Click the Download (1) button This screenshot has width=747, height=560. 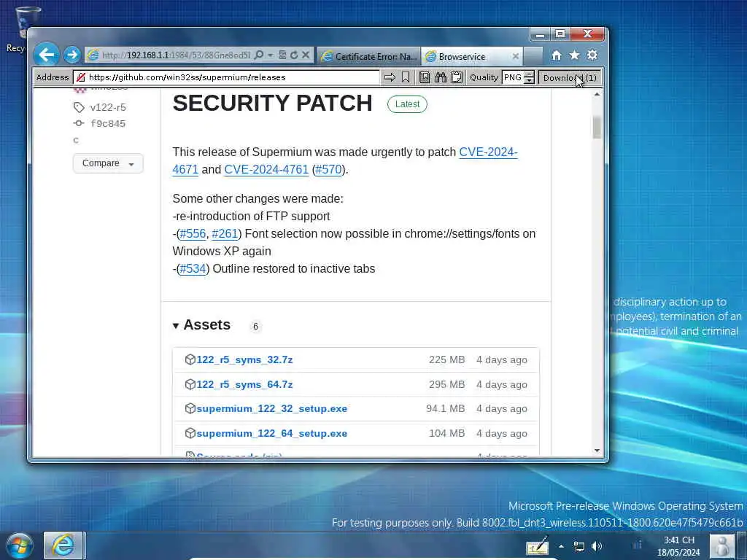tap(570, 77)
